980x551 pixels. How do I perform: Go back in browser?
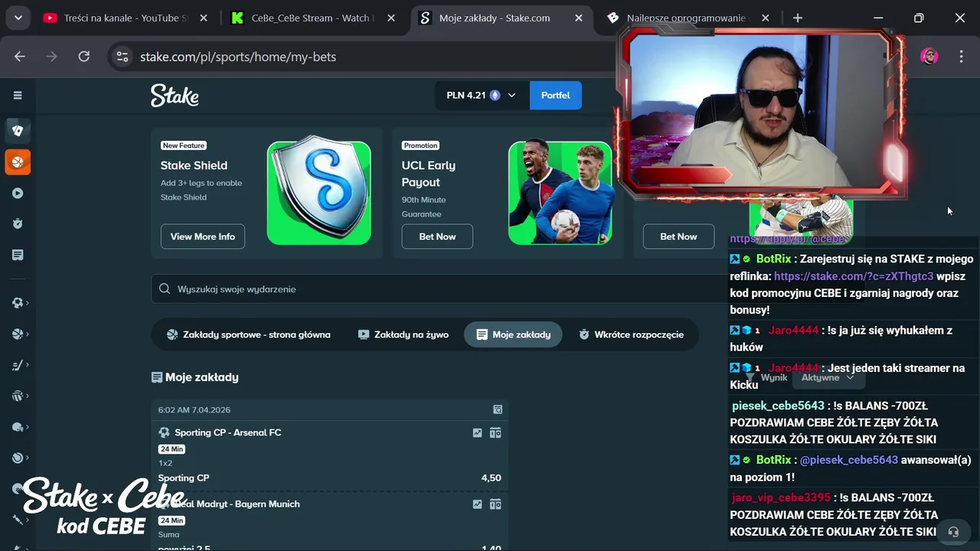point(20,57)
